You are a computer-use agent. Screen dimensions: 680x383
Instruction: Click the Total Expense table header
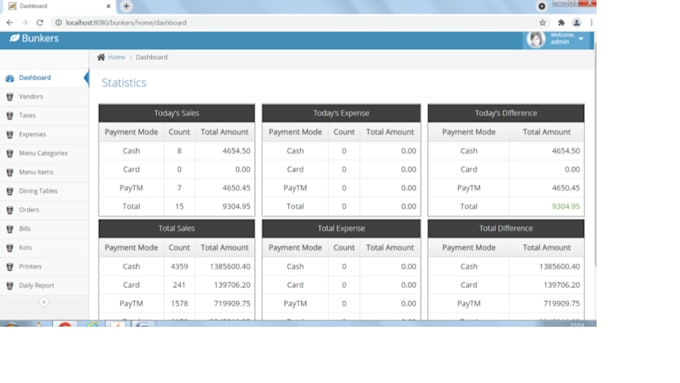pyautogui.click(x=341, y=229)
